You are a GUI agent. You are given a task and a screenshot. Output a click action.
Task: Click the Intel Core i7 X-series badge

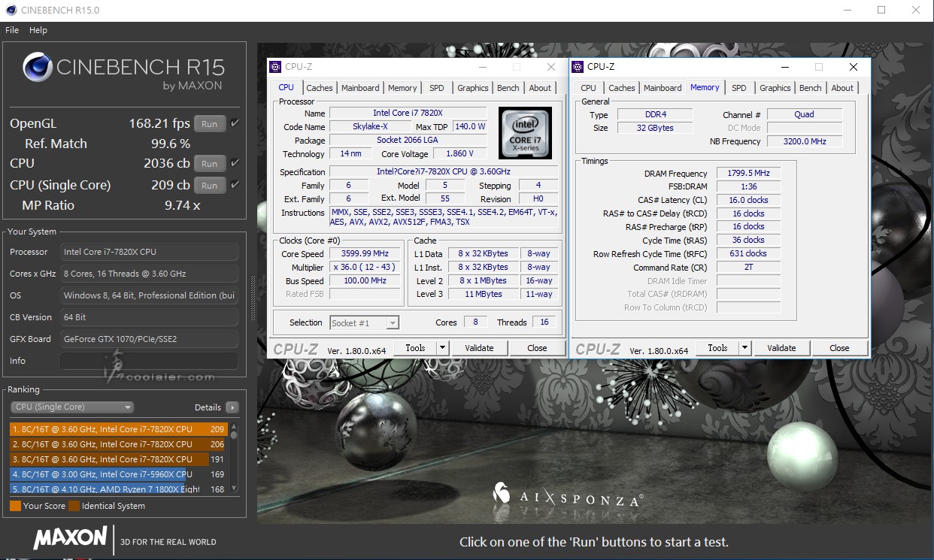point(525,133)
